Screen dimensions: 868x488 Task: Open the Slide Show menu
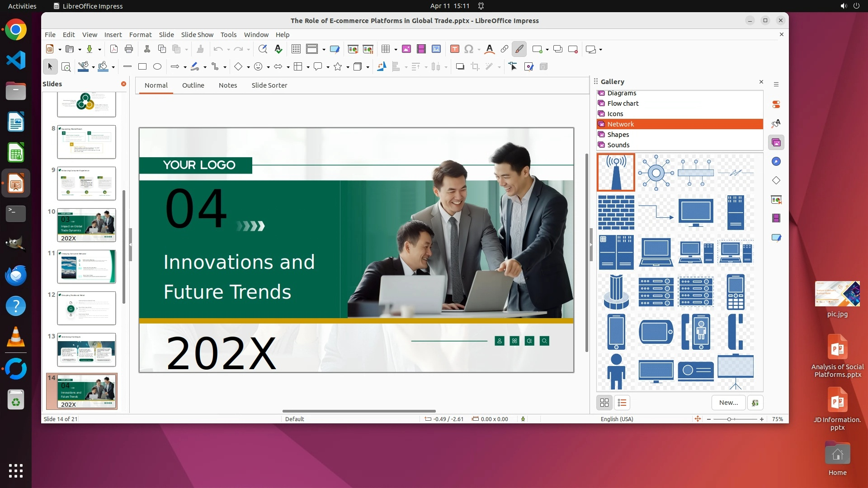click(x=197, y=35)
